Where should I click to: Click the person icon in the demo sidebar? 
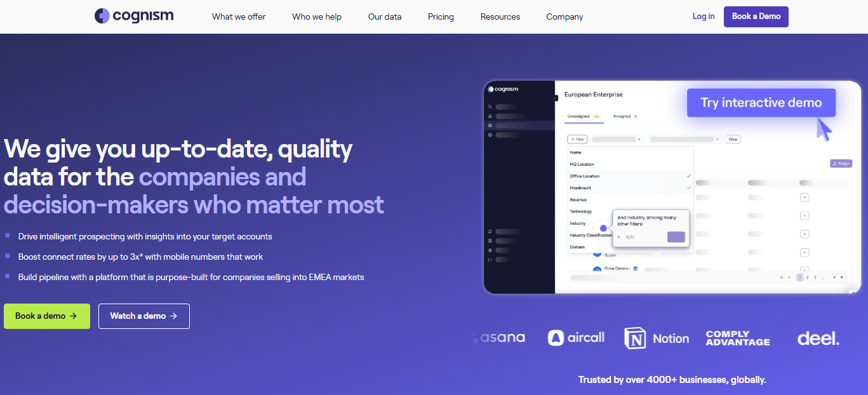(490, 116)
